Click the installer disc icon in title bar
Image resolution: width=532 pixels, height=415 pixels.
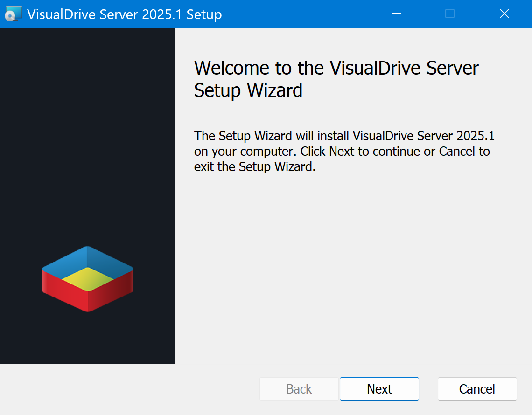(x=13, y=14)
